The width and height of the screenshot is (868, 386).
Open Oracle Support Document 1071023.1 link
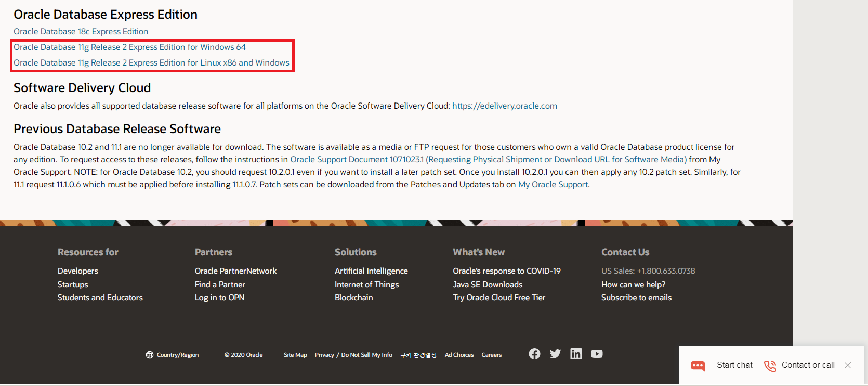[x=489, y=159]
